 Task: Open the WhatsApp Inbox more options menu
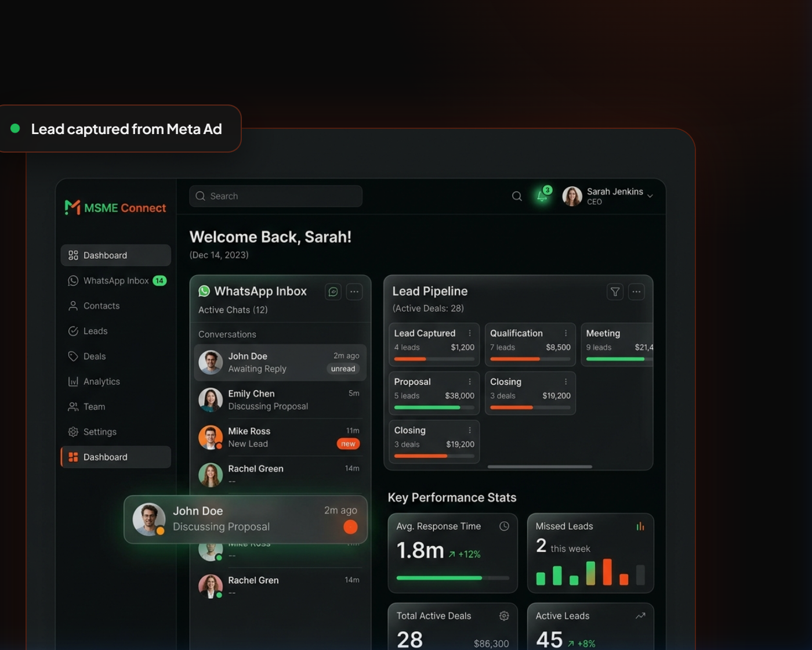coord(354,292)
